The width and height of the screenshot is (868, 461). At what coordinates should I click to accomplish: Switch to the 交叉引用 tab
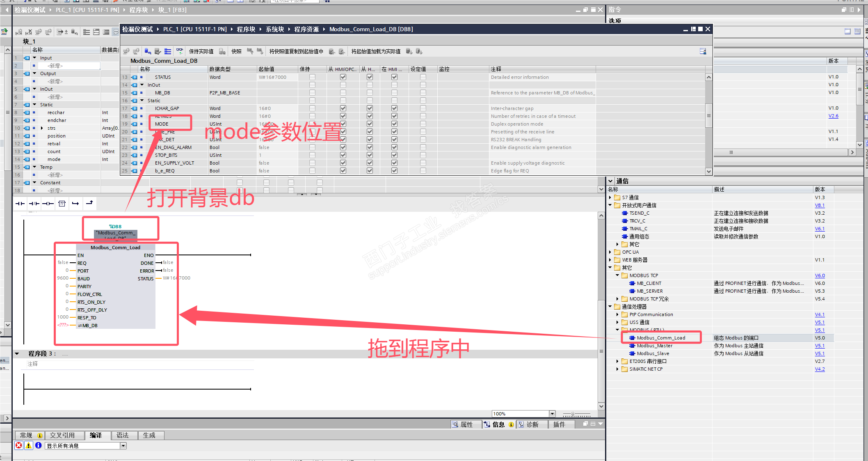[62, 435]
